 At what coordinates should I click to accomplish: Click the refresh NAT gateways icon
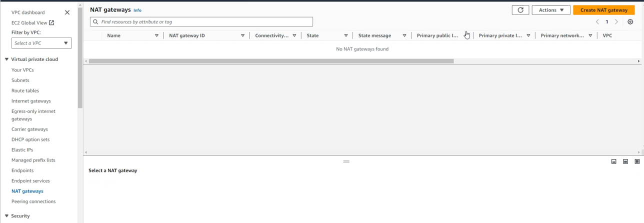(520, 10)
